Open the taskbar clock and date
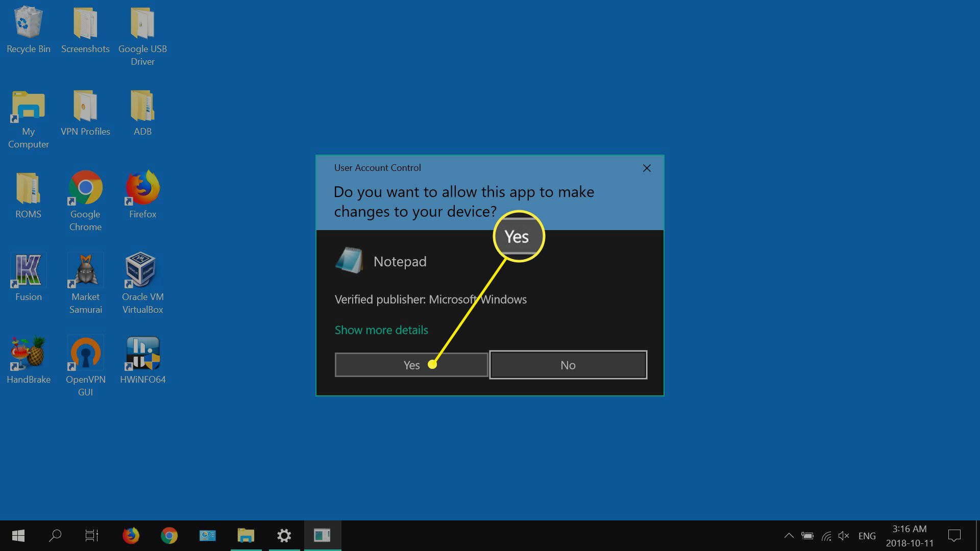 point(910,536)
